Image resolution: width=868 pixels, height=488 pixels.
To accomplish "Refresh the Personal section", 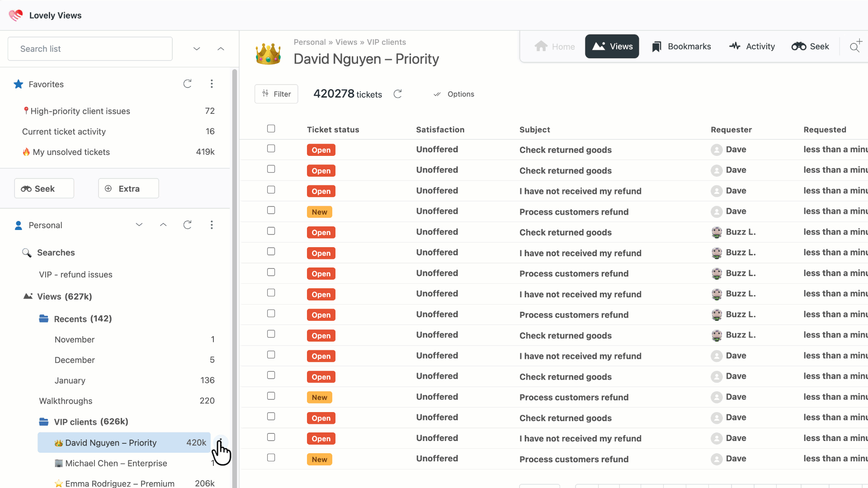I will (x=187, y=225).
